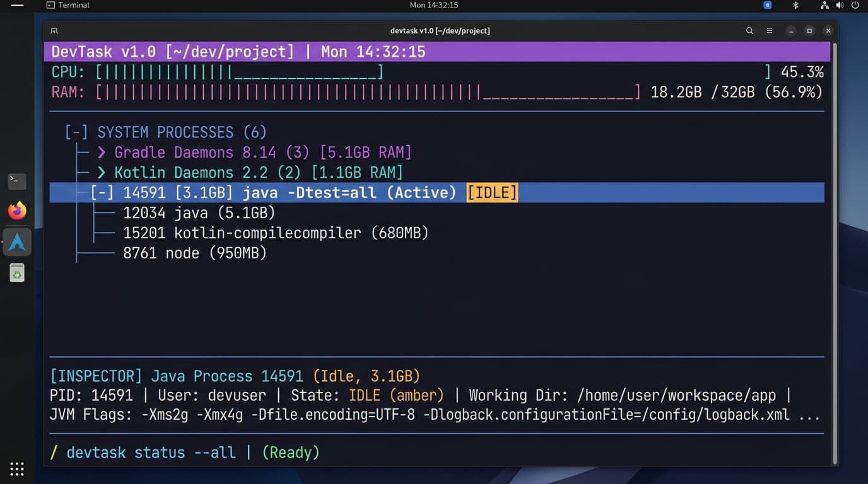This screenshot has width=868, height=484.
Task: Select process 12034 java (5.1GB)
Action: tap(199, 213)
